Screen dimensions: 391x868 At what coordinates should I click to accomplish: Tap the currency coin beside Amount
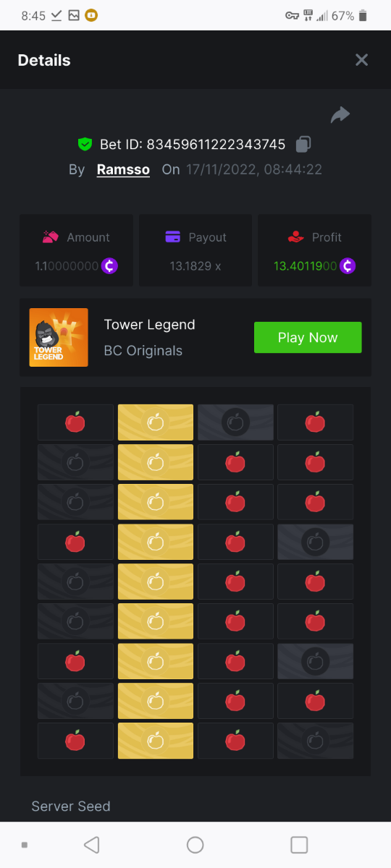point(109,265)
